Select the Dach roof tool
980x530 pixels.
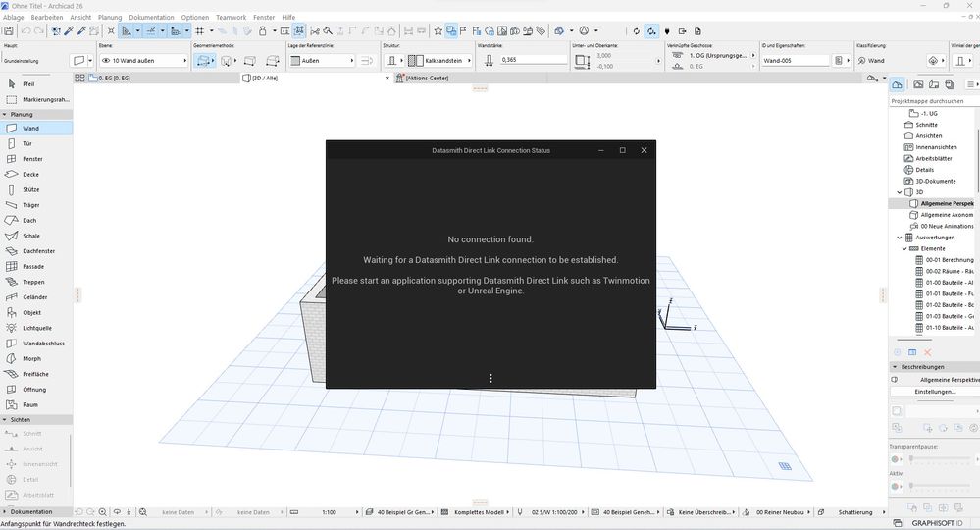tap(36, 220)
